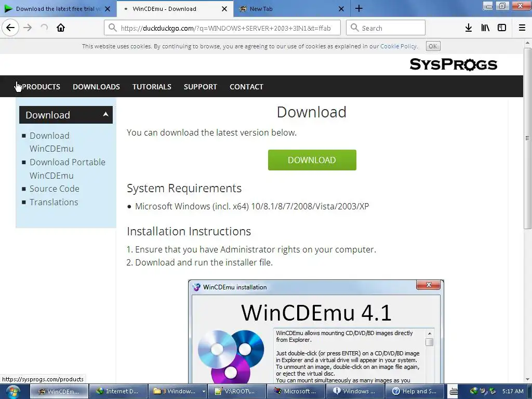Click the 'Installation Instructions' heading
Image resolution: width=532 pixels, height=399 pixels.
[x=189, y=231]
